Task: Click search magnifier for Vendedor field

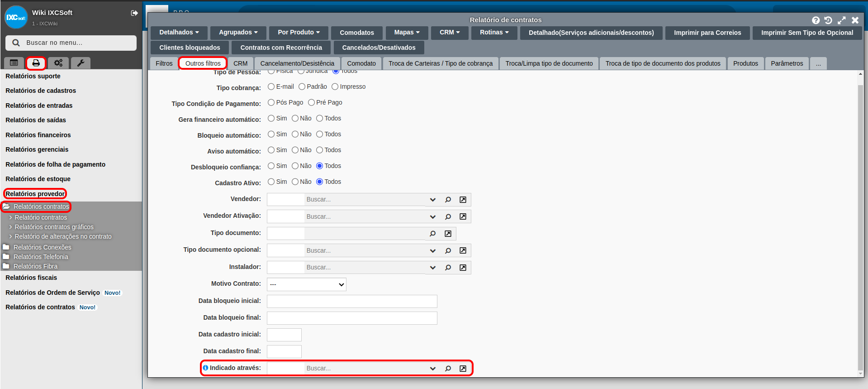Action: point(448,200)
